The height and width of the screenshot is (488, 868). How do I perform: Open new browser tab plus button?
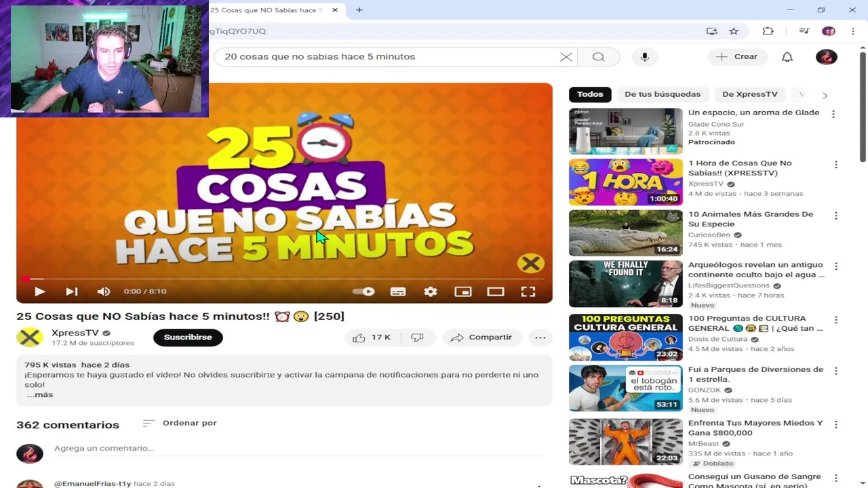point(359,10)
